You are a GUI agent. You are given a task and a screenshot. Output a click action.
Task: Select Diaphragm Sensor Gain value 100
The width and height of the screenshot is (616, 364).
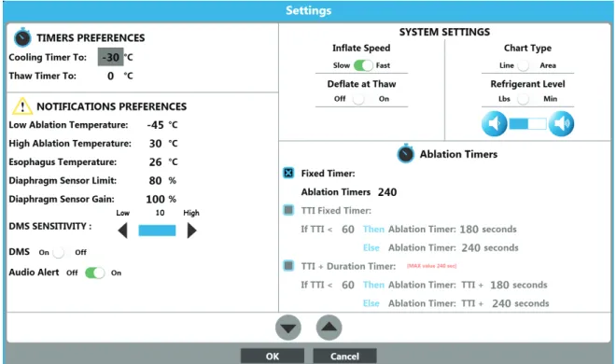point(155,199)
